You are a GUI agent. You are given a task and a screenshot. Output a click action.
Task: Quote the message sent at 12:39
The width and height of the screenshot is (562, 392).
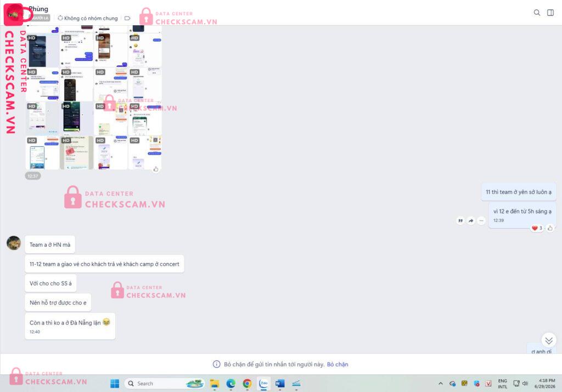(x=460, y=220)
